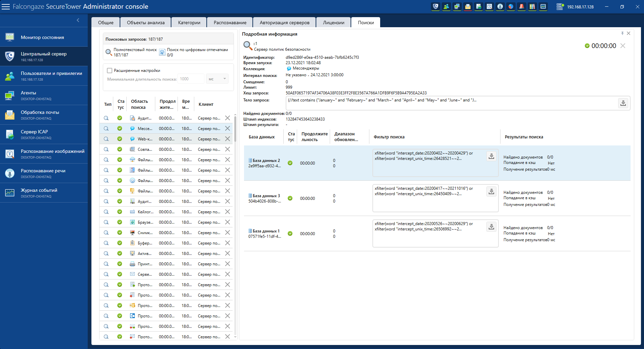The width and height of the screenshot is (644, 349).
Task: Enable Расширенные настройки checkbox
Action: click(109, 71)
